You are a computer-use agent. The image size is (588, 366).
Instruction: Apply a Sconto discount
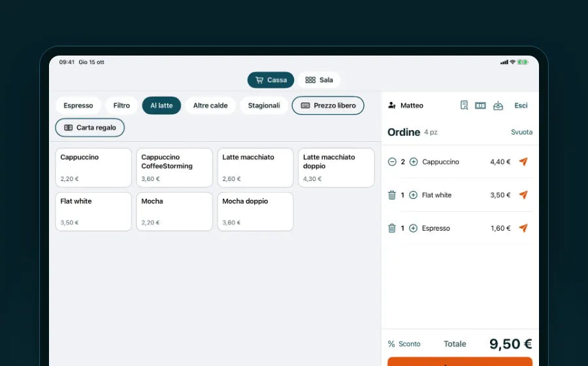[x=404, y=344]
